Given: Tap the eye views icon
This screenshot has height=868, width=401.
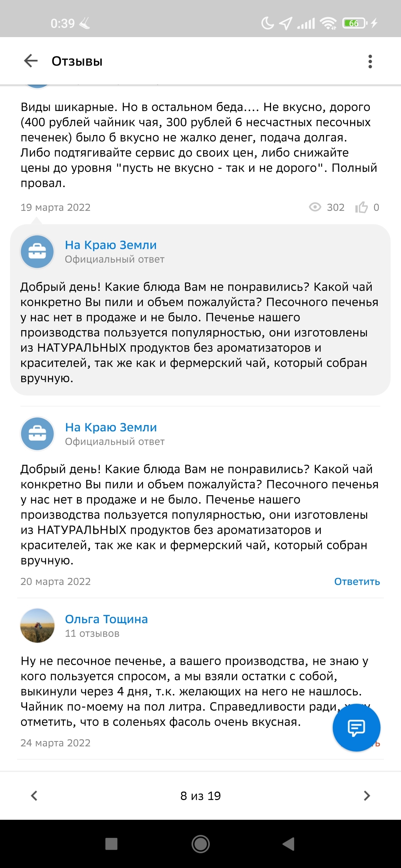Looking at the screenshot, I should click(x=315, y=207).
